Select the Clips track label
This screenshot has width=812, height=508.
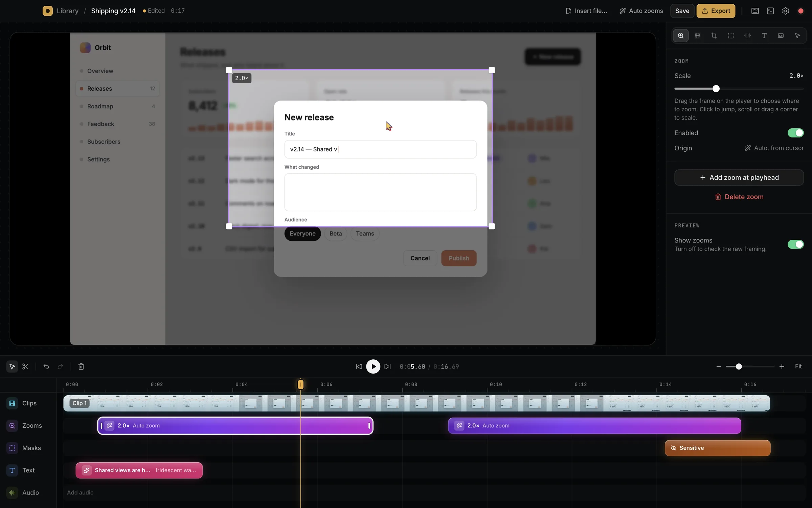coord(29,403)
